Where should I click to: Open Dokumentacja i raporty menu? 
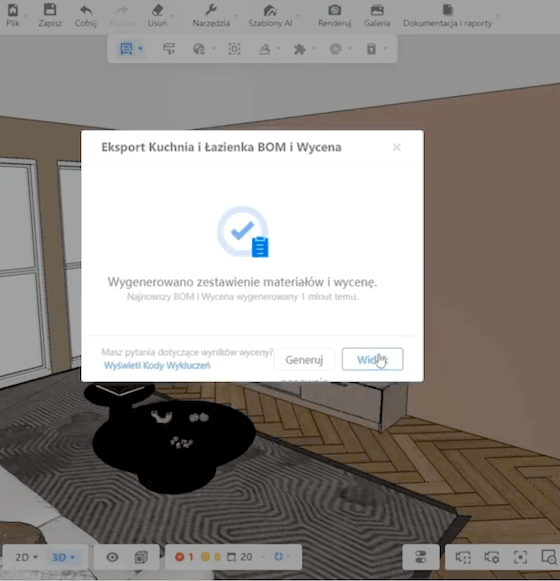click(x=447, y=16)
